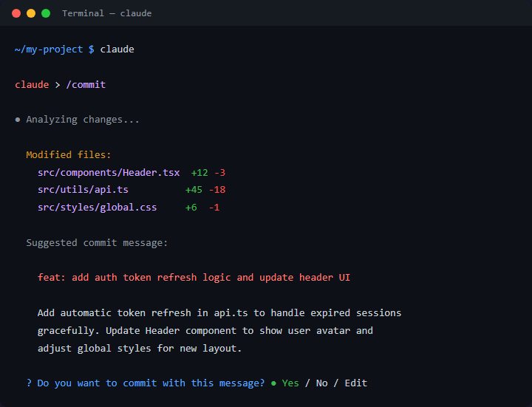This screenshot has height=407, width=532.
Task: Click the typed 'claude' command after the $
Action: click(117, 49)
